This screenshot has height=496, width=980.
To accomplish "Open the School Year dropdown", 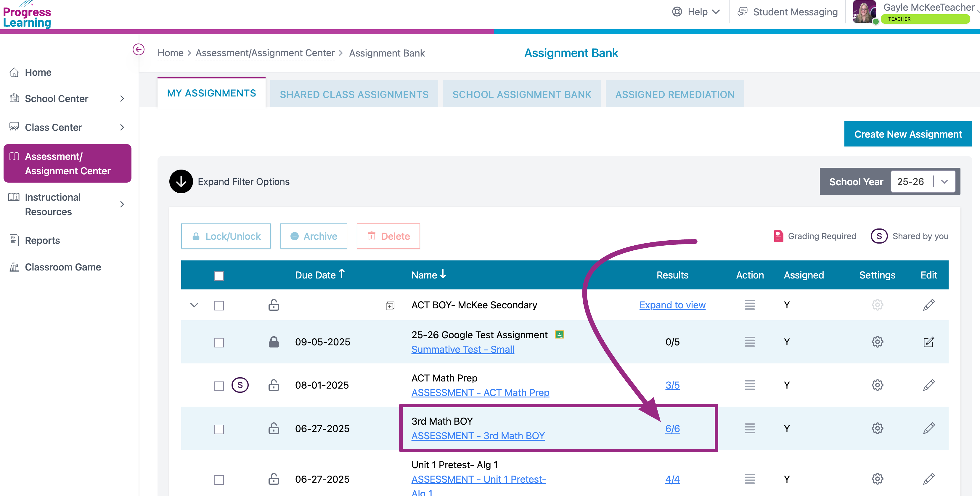I will 923,182.
